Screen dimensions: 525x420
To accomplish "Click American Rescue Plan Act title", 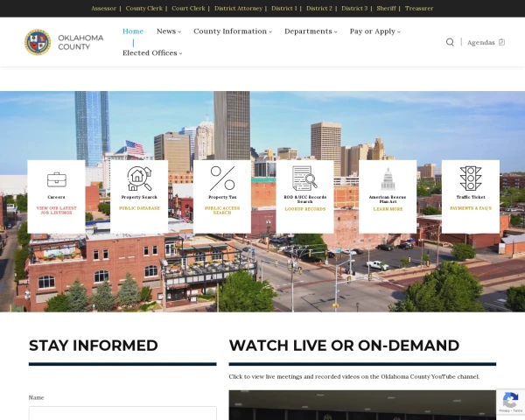I will pyautogui.click(x=388, y=199).
